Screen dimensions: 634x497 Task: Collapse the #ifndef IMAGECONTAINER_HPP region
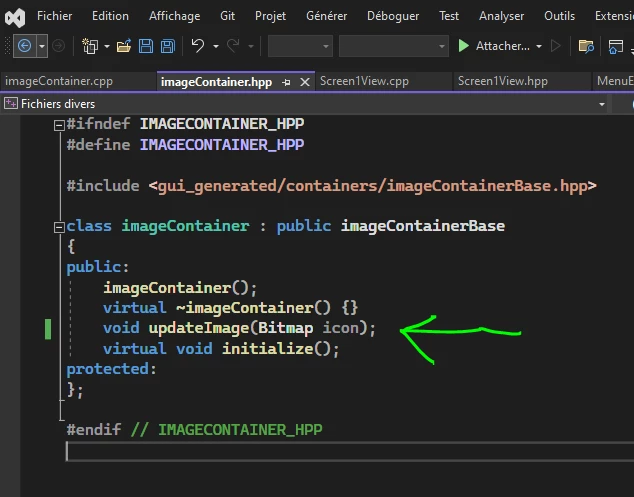click(x=59, y=125)
